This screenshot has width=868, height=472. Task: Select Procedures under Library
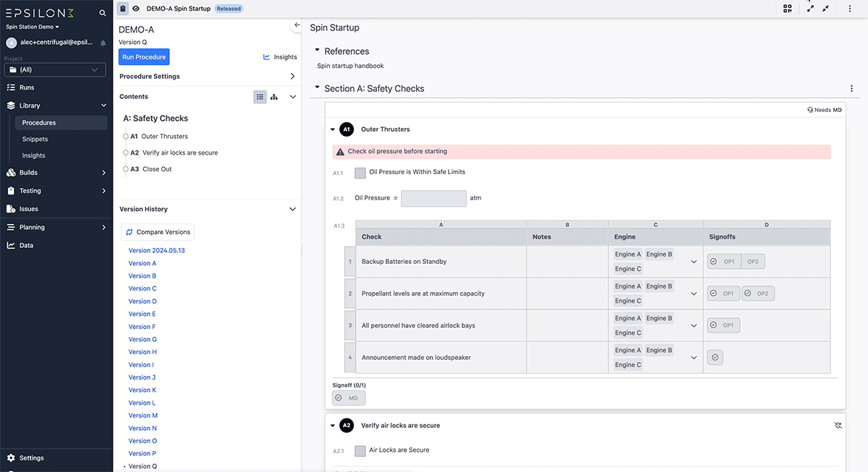pos(61,123)
